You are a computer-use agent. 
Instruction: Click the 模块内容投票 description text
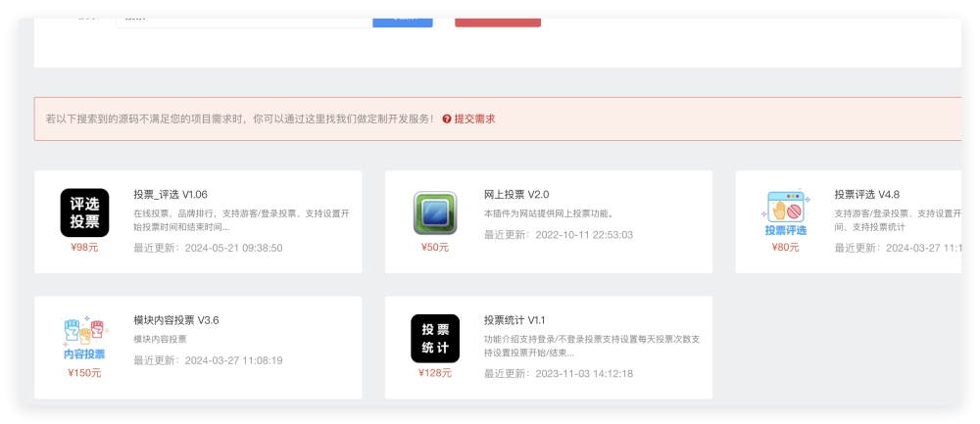click(x=160, y=339)
